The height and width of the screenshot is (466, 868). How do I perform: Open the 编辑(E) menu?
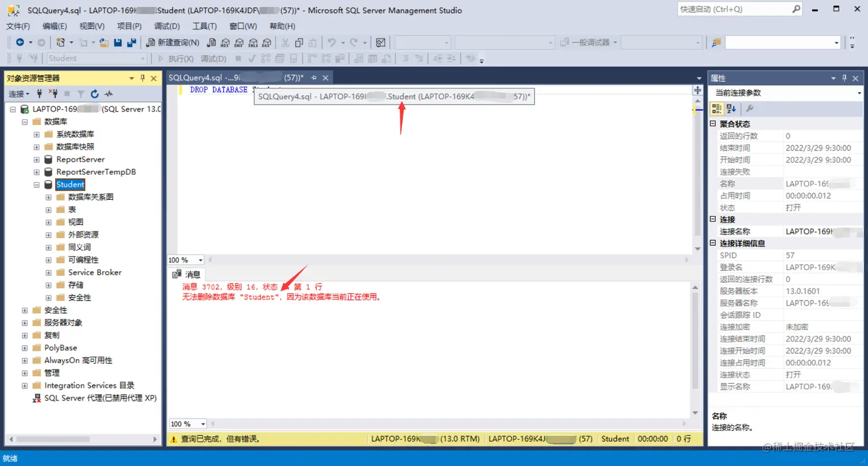(x=55, y=26)
